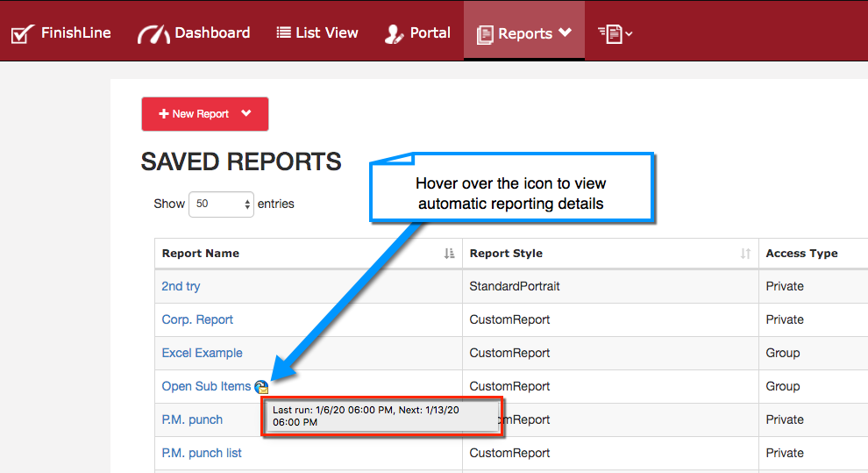Open the document list menu icon
868x473 pixels.
tap(615, 33)
